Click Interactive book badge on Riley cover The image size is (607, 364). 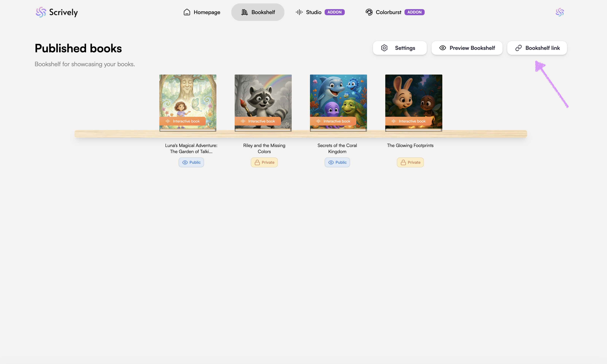coord(258,121)
